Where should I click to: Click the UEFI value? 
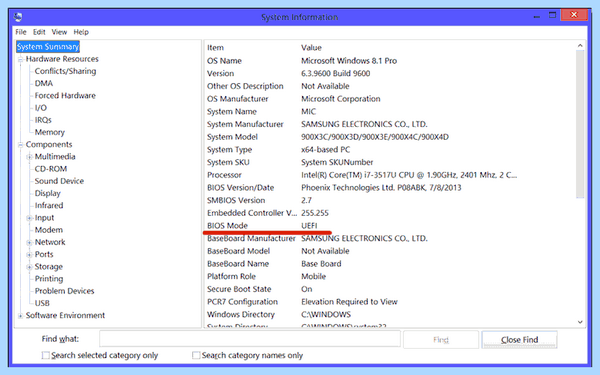pyautogui.click(x=309, y=226)
